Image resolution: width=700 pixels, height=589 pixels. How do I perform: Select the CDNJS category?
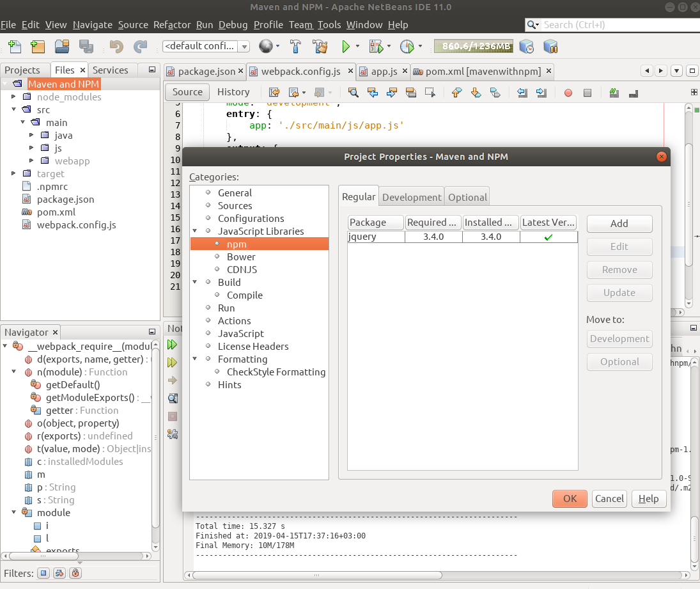(x=242, y=269)
